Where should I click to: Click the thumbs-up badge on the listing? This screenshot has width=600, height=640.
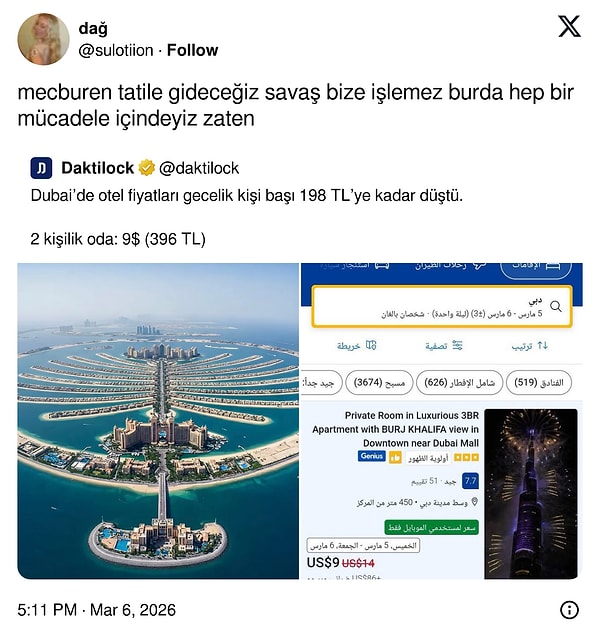[395, 458]
